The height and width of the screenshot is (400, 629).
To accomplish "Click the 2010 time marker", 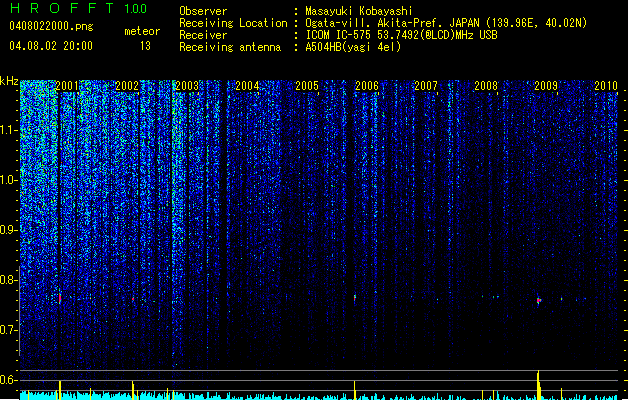I will 606,86.
